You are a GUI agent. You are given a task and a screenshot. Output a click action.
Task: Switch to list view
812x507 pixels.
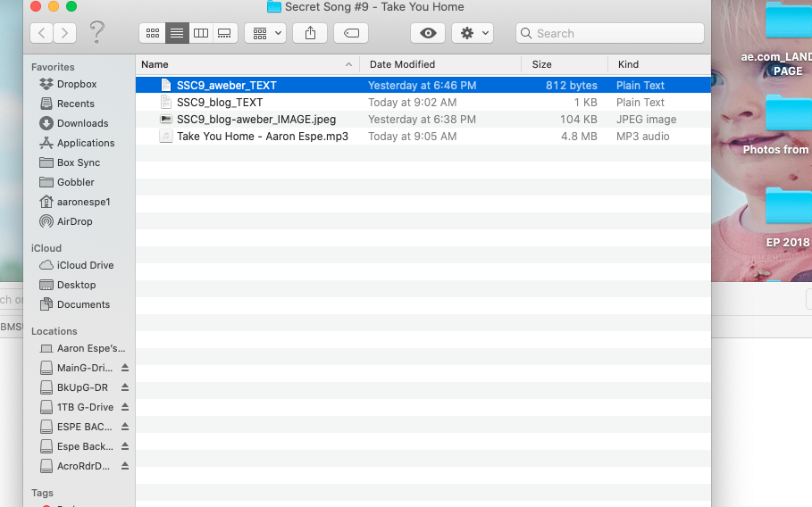coord(177,33)
